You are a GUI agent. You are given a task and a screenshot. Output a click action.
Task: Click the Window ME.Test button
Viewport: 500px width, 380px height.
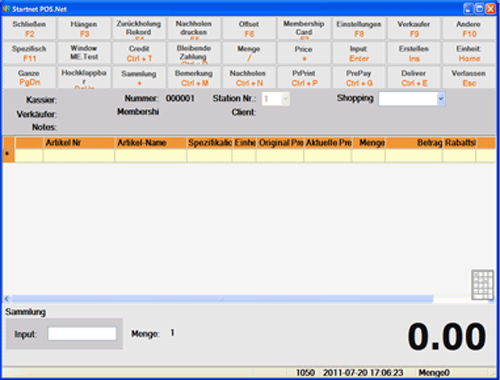pyautogui.click(x=84, y=53)
